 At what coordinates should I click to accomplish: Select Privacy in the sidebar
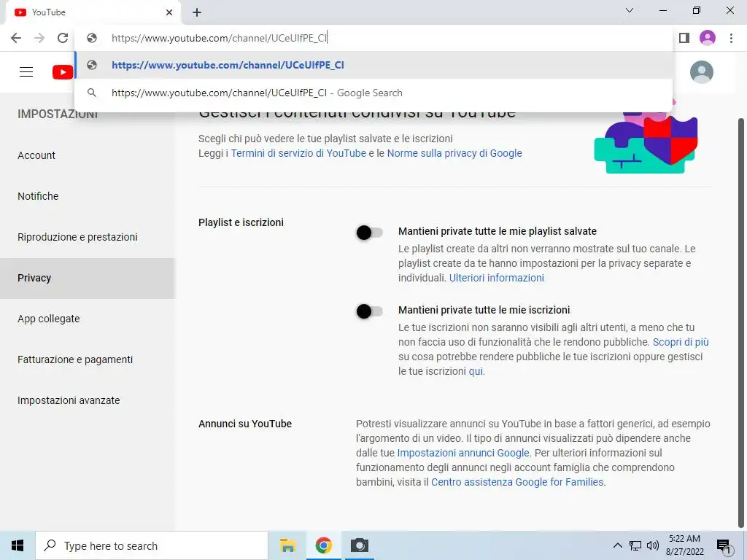[88, 278]
